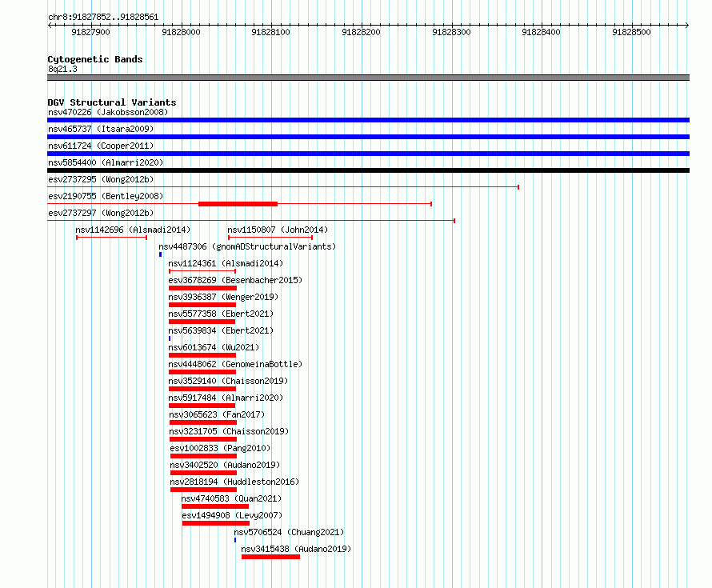712x588 pixels.
Task: Select the blue bar under nsv611724
Action: pos(368,154)
